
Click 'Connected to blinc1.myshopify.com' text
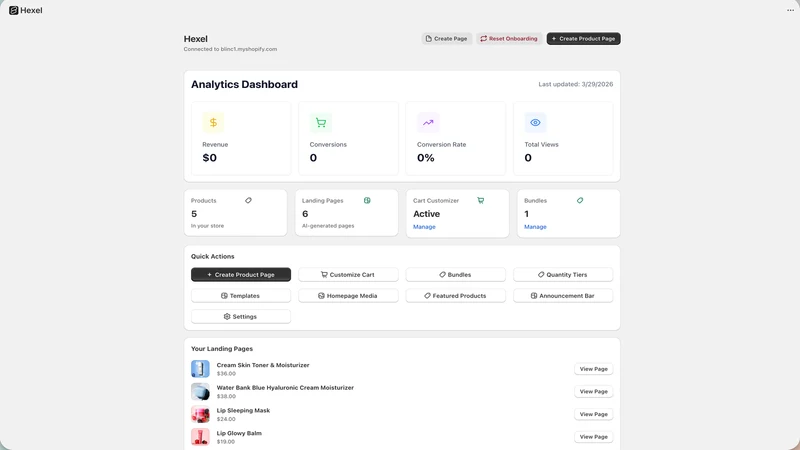pyautogui.click(x=230, y=49)
